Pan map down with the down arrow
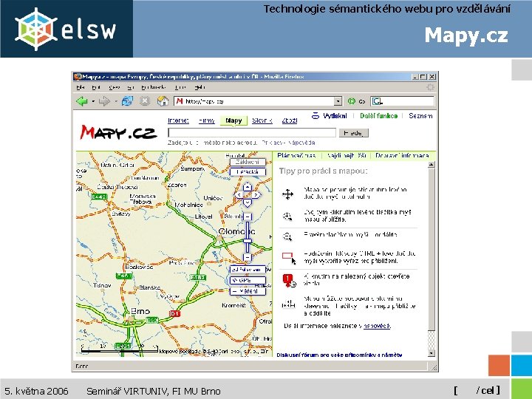Screen dimensions: 532x399 coord(248,203)
